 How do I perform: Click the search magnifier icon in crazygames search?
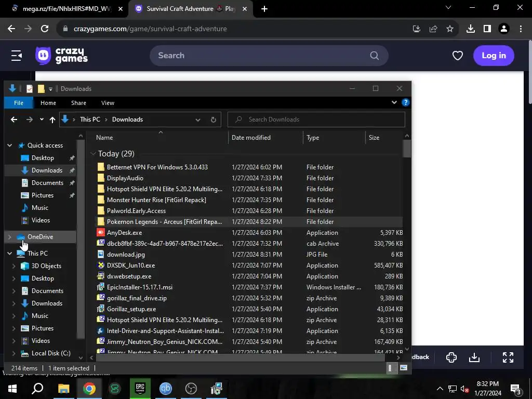click(x=374, y=56)
